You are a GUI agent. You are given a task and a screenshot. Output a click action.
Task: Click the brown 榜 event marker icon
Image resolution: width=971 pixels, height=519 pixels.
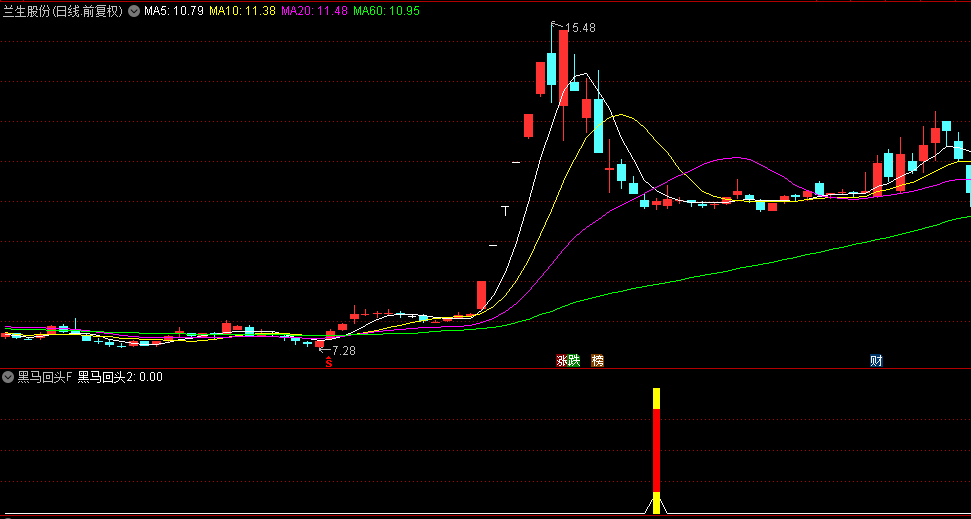(x=597, y=360)
